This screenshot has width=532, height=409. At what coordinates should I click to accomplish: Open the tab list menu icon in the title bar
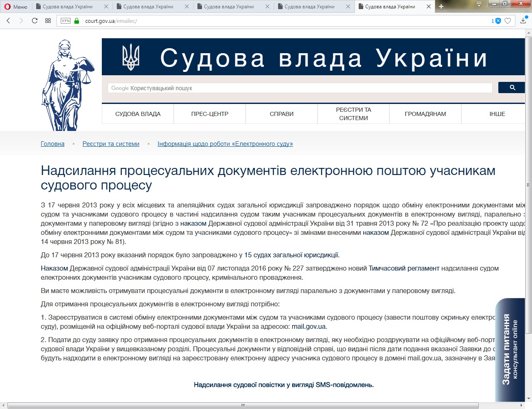pyautogui.click(x=479, y=4)
